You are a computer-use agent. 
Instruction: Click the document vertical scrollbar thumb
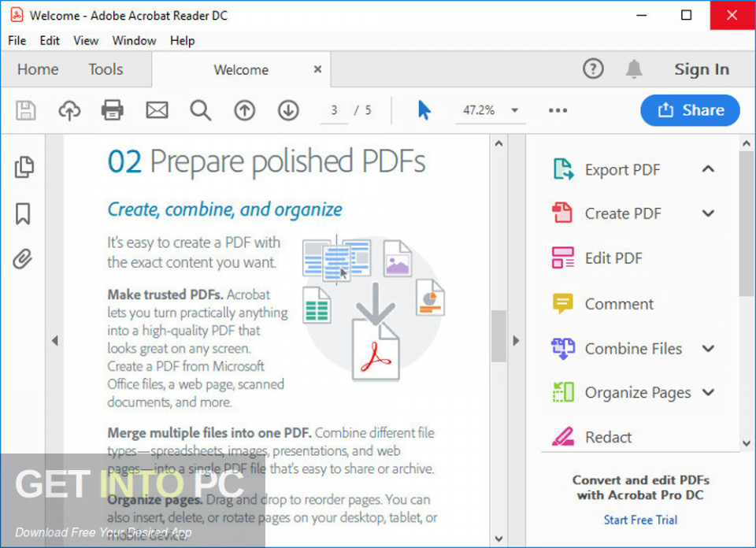tap(498, 336)
